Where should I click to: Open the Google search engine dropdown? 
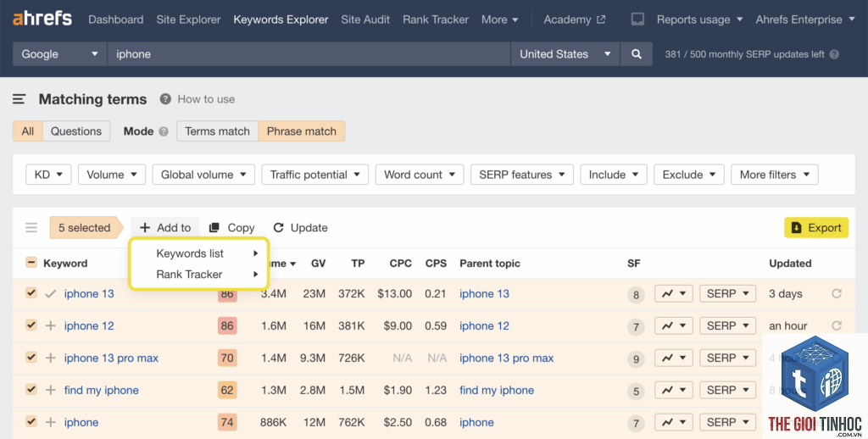[x=59, y=54]
